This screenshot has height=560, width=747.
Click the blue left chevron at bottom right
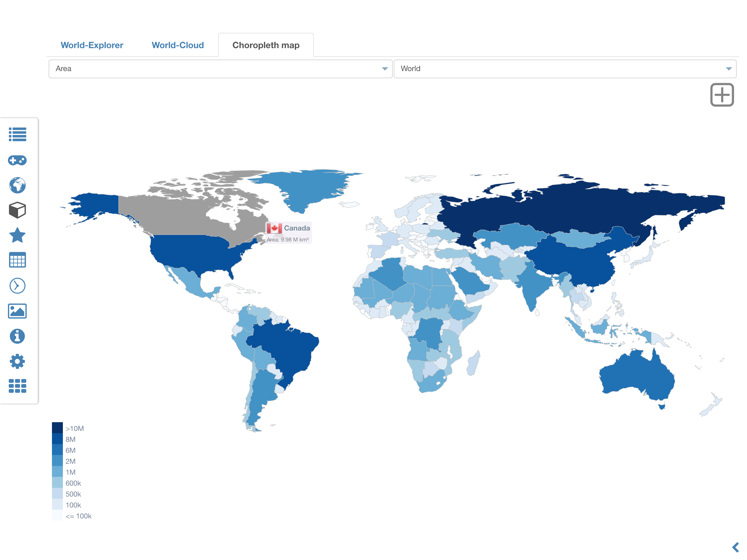coord(735,547)
